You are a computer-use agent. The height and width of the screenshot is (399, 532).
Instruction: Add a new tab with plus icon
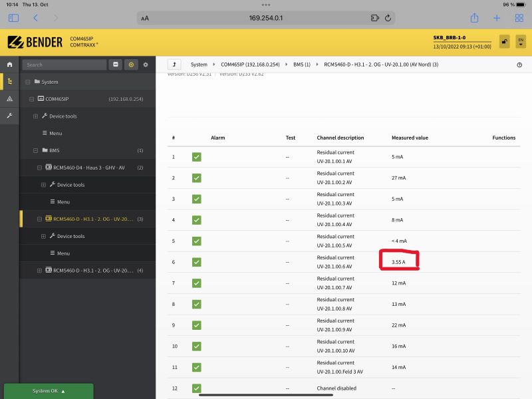(x=497, y=18)
